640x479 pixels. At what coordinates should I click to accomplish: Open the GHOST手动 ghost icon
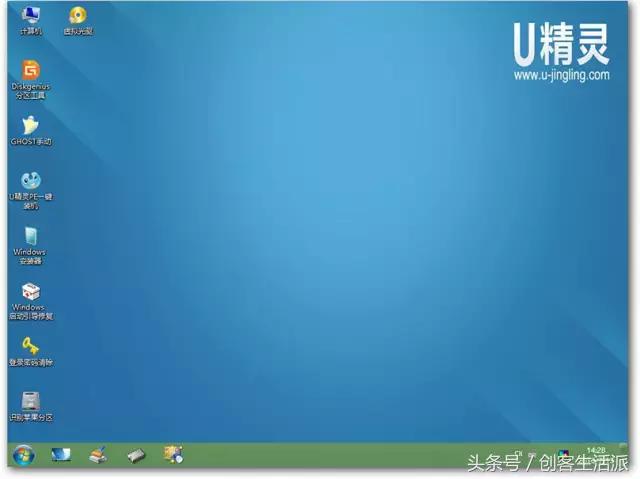tap(31, 131)
